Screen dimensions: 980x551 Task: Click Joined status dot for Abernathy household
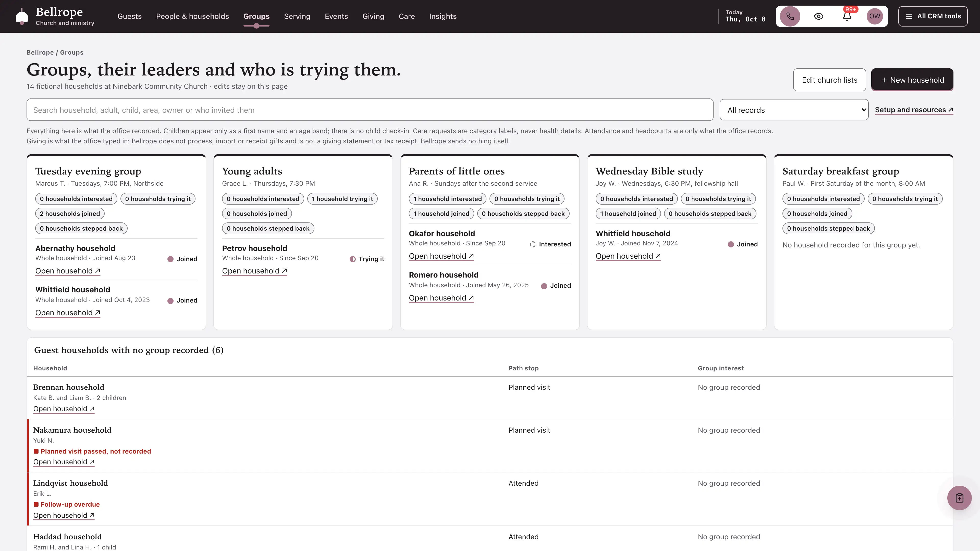[x=170, y=259]
